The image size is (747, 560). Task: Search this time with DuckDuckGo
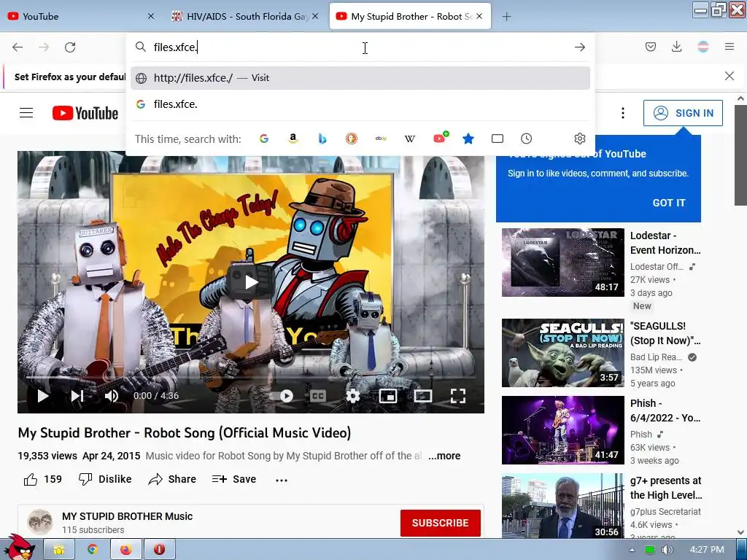352,139
